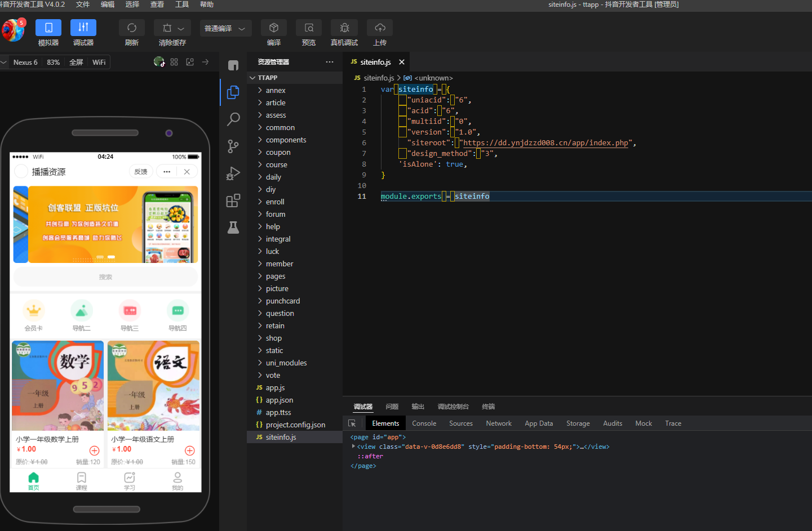Expand the uni_modules folder

tap(295, 363)
